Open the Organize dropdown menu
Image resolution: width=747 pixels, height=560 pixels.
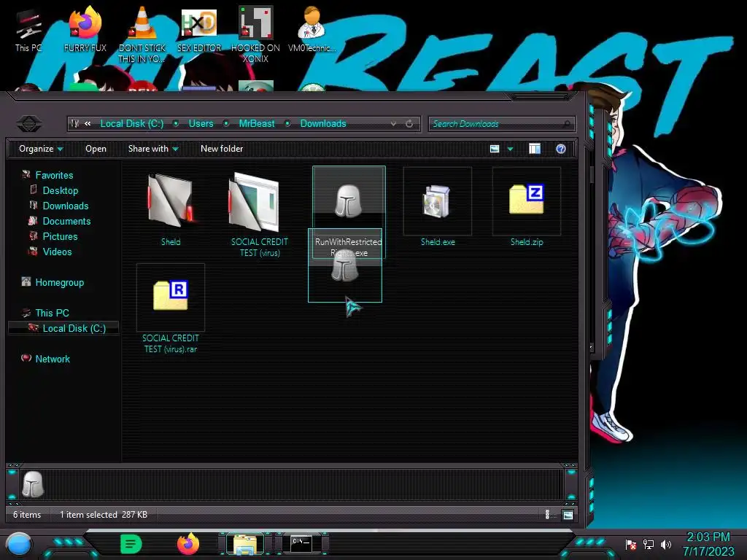(x=41, y=149)
